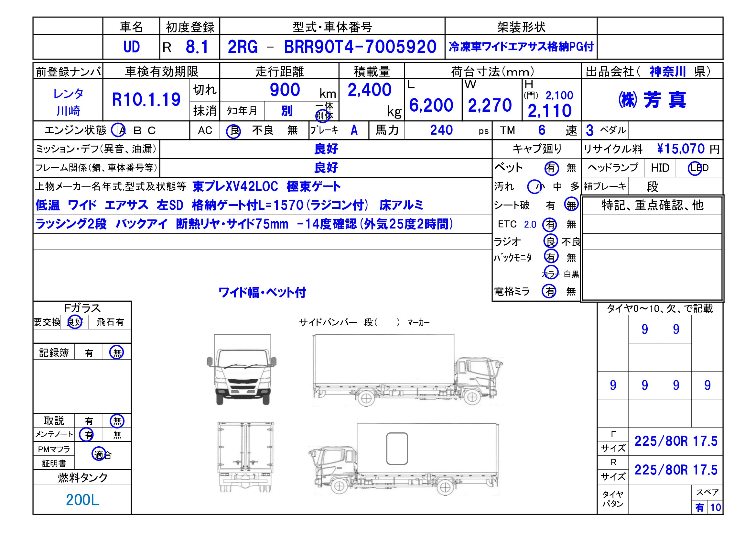Click the body type 冷凍車ワイドエアサス格納PG付
The width and height of the screenshot is (756, 535).
pyautogui.click(x=521, y=47)
